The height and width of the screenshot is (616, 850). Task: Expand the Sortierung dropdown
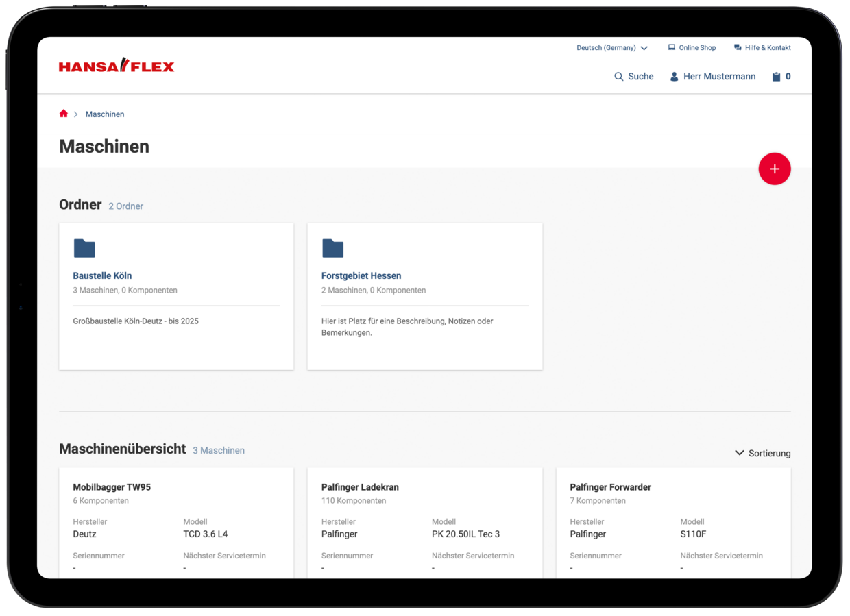tap(762, 453)
